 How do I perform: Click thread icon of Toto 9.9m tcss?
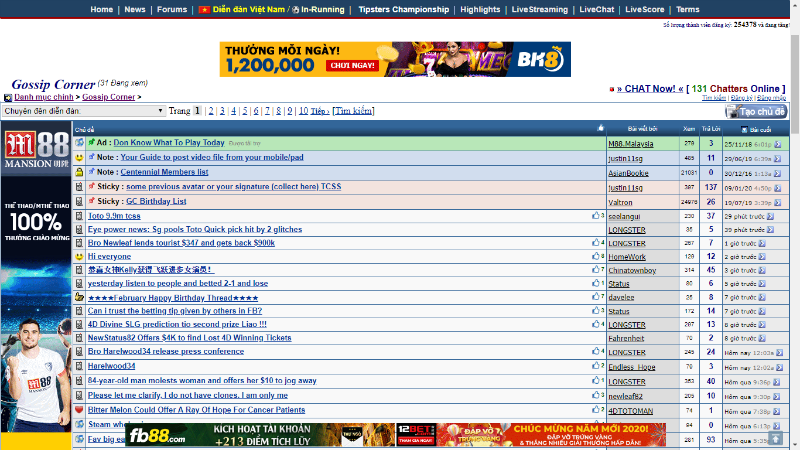point(79,216)
